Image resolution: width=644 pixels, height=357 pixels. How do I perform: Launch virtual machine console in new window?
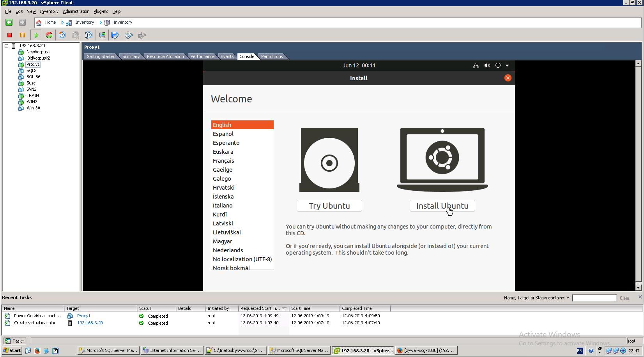click(x=102, y=35)
